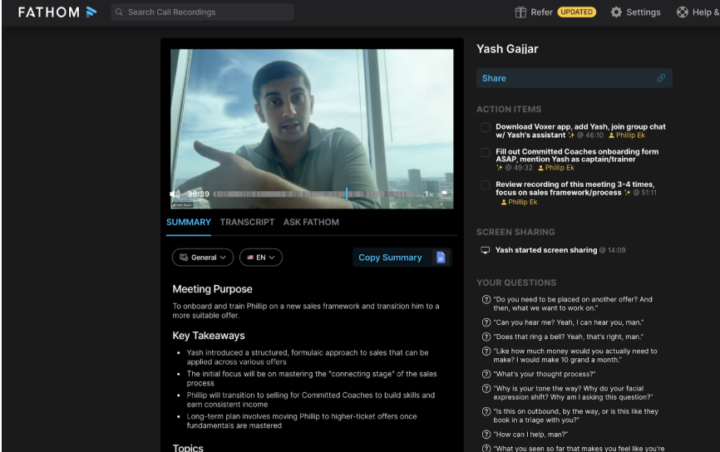Click 'How can I help, man?' question text
Viewport: 720px width, 452px height.
pyautogui.click(x=531, y=435)
